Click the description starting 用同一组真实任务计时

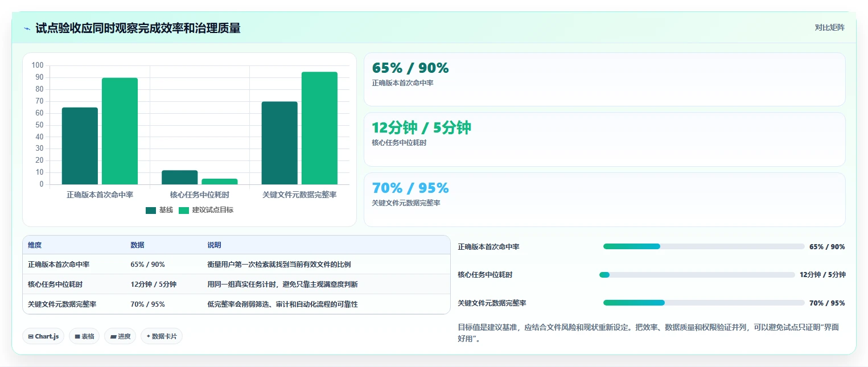coord(282,284)
